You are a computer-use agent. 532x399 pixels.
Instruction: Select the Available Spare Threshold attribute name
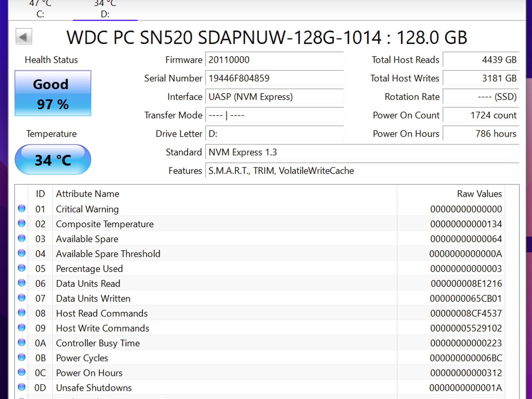click(x=108, y=254)
